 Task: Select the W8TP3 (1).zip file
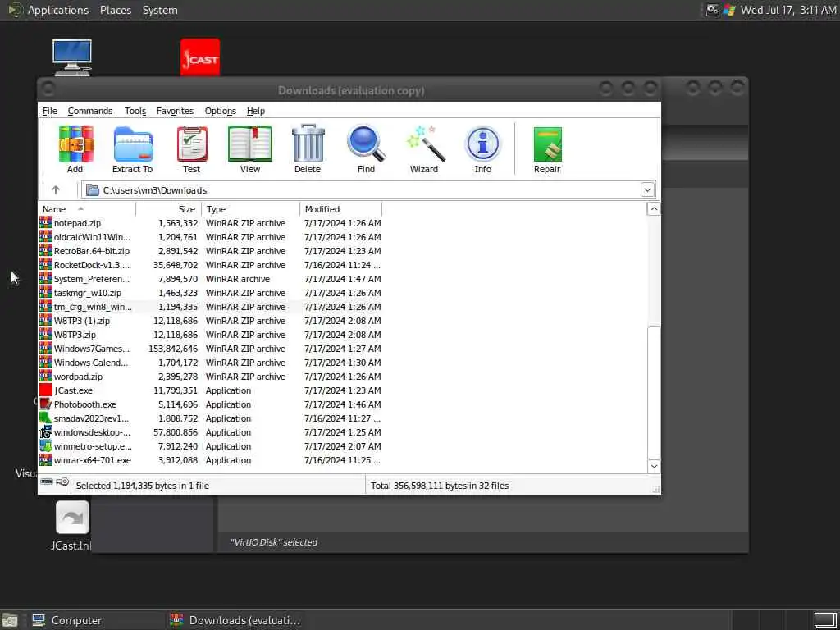click(81, 321)
